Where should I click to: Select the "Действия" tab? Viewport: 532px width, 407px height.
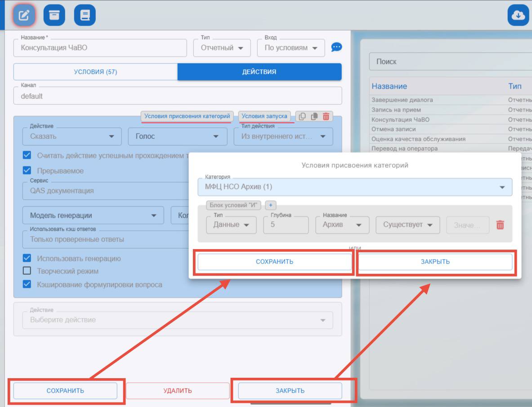259,72
